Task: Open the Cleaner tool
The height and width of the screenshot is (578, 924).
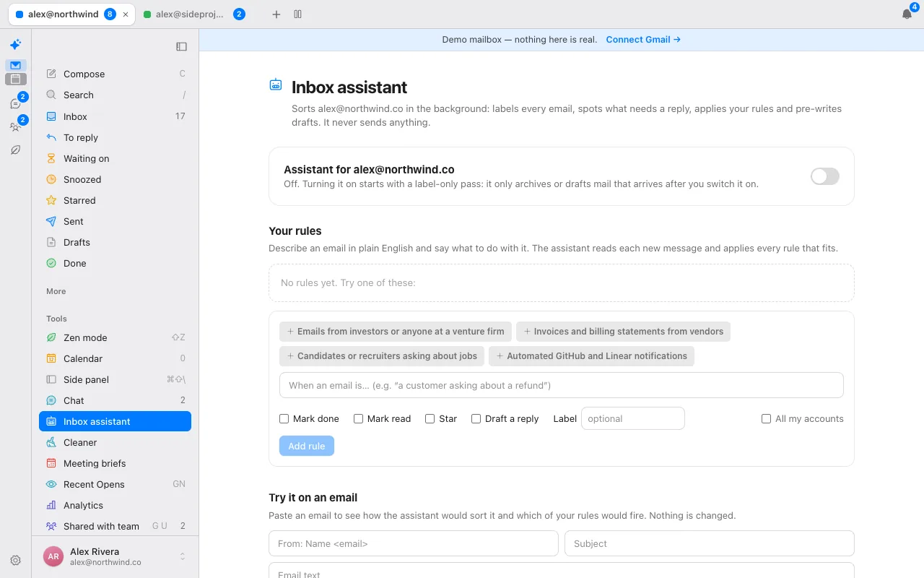Action: [115, 442]
